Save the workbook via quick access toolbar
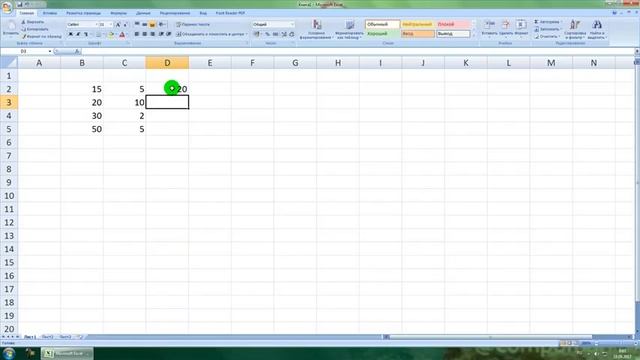This screenshot has height=360, width=640. [x=19, y=4]
